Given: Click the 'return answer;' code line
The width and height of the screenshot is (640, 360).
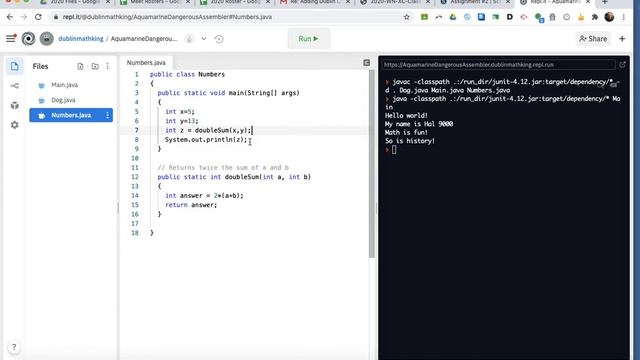Looking at the screenshot, I should (x=191, y=205).
